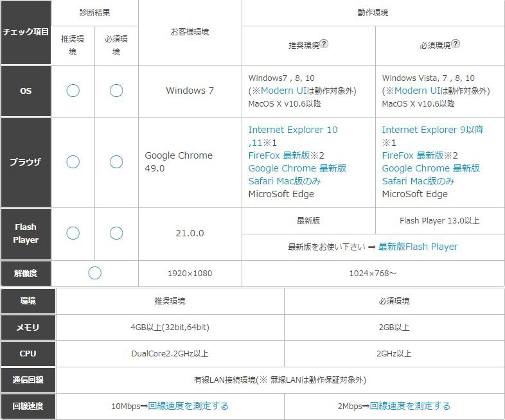Click the Google Chrome 49.0 customer environment cell
Image resolution: width=505 pixels, height=420 pixels.
pos(178,162)
